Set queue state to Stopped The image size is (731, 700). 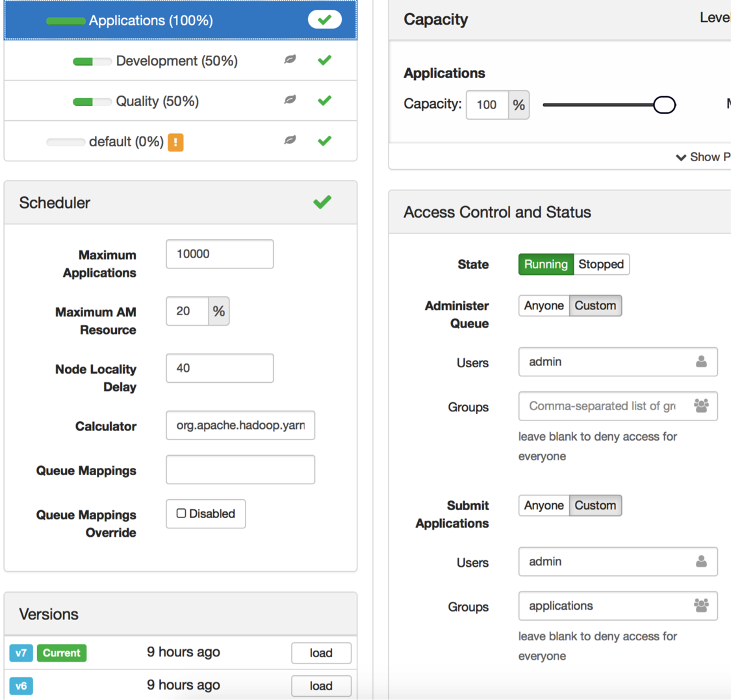click(x=602, y=265)
